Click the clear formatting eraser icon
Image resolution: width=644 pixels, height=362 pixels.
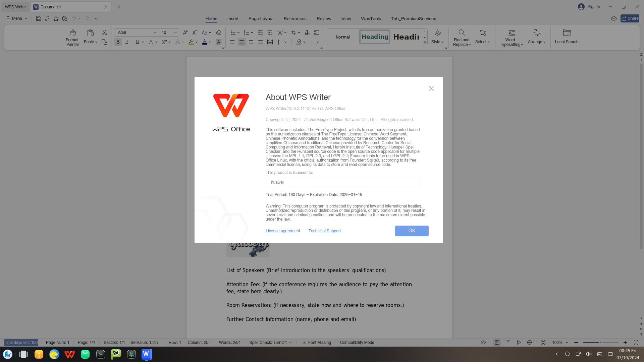point(218,33)
